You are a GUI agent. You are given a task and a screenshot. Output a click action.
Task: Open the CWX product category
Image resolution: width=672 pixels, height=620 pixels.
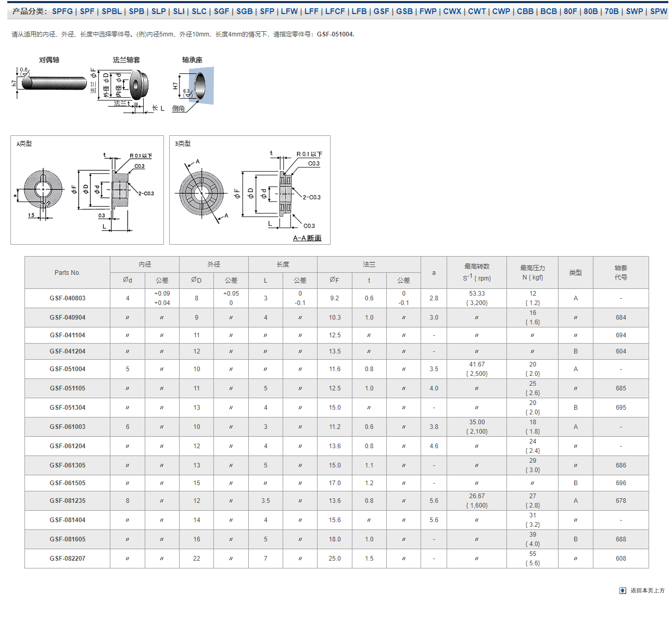coord(452,11)
